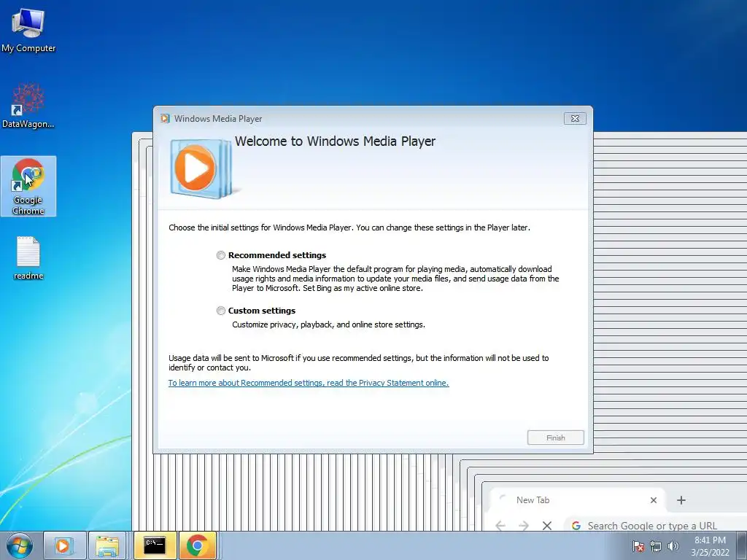The height and width of the screenshot is (560, 747).
Task: Click Chrome's forward arrow
Action: pos(524,526)
